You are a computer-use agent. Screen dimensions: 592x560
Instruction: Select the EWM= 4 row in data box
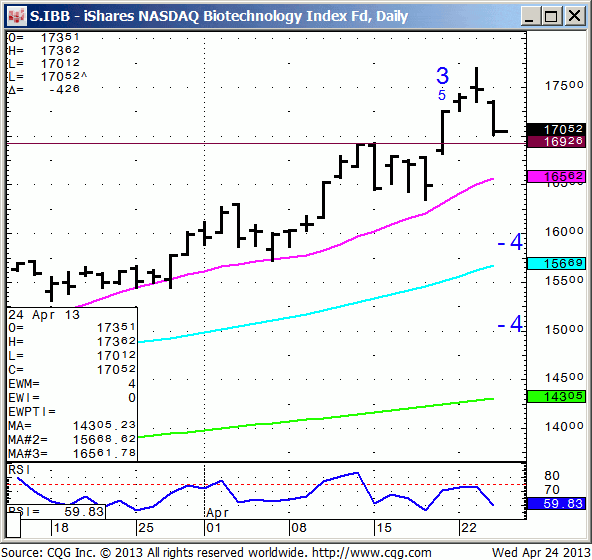[x=72, y=384]
